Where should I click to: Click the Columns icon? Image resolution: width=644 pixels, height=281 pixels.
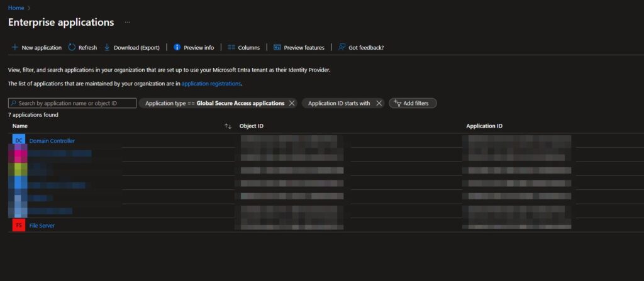231,47
